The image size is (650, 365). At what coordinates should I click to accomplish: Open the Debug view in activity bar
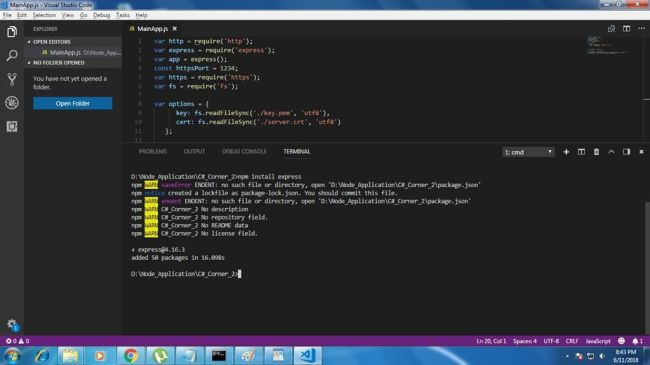pos(12,102)
